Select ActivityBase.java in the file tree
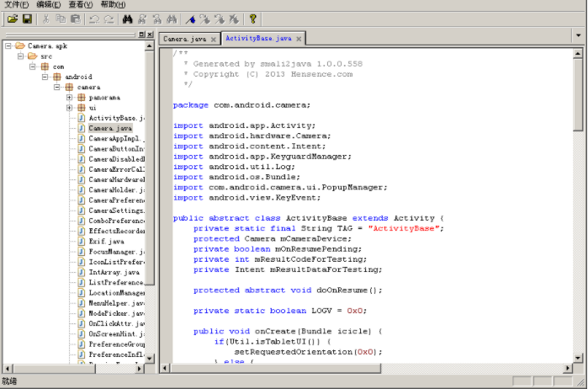The height and width of the screenshot is (389, 588). pyautogui.click(x=116, y=118)
